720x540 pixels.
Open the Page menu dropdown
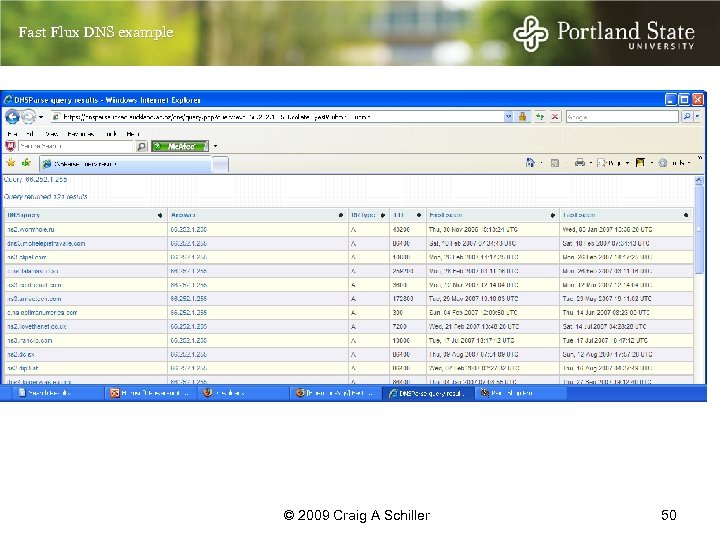click(613, 163)
